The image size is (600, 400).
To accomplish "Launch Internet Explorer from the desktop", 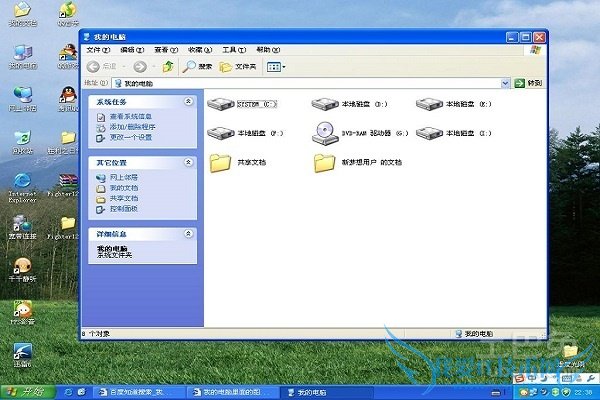I will [x=22, y=188].
